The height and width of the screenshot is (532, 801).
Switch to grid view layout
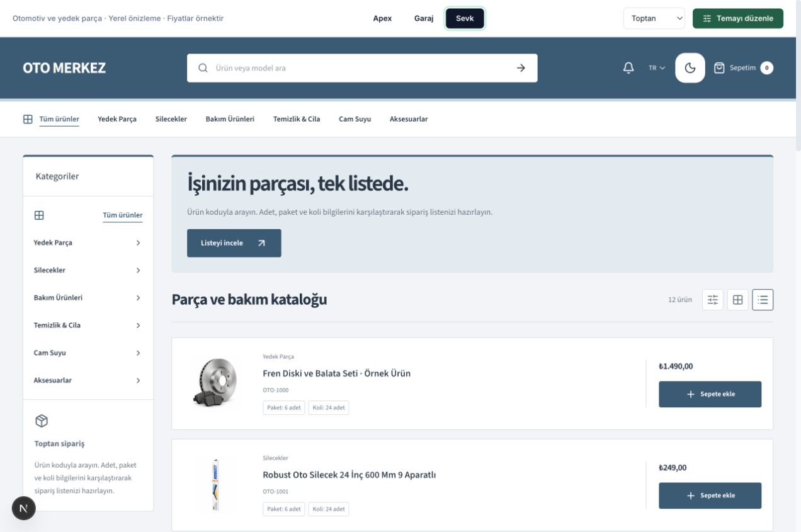737,300
